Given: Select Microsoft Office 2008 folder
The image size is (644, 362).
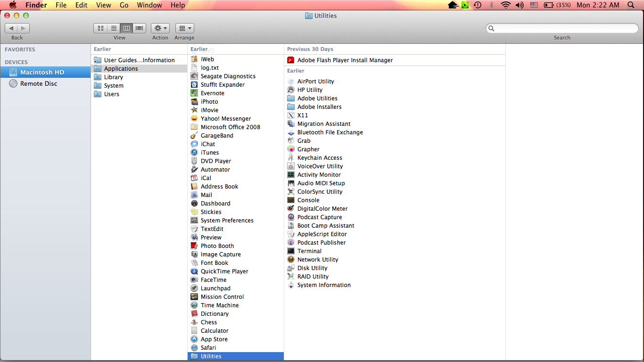Looking at the screenshot, I should [236, 127].
